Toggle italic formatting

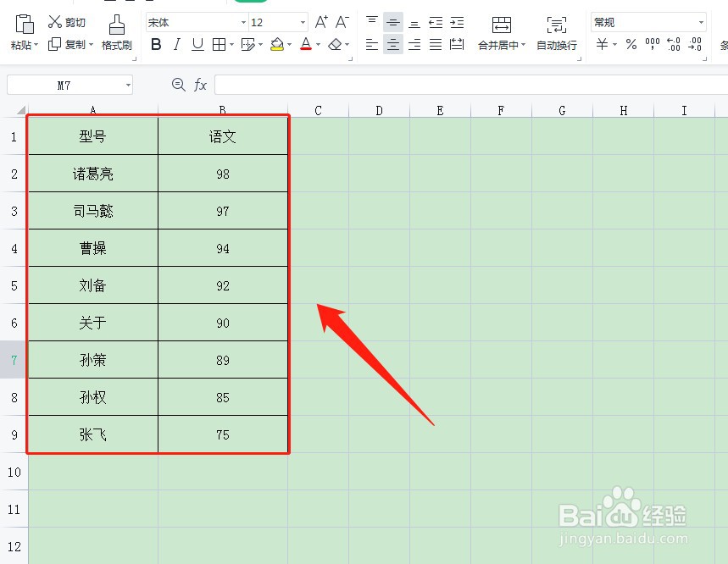tap(175, 44)
